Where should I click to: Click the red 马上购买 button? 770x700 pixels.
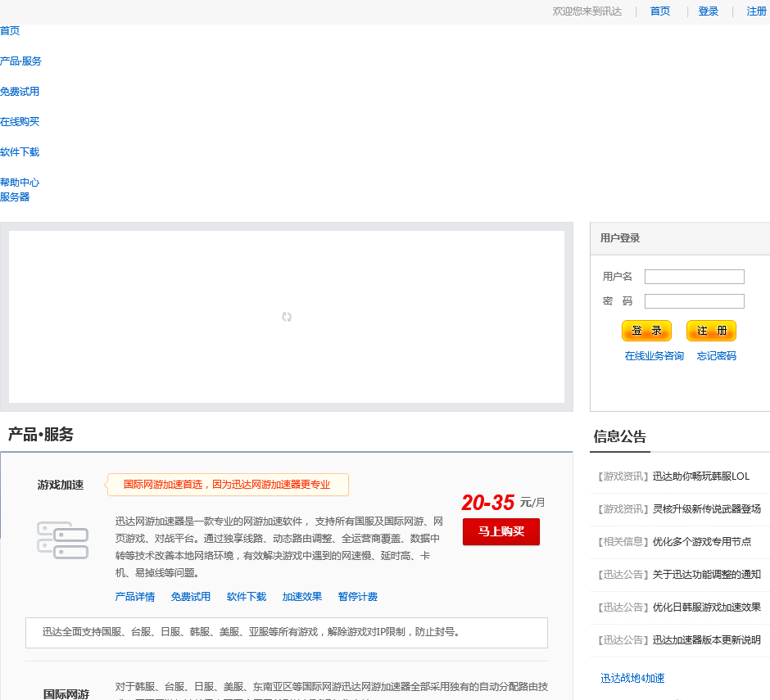(x=500, y=531)
